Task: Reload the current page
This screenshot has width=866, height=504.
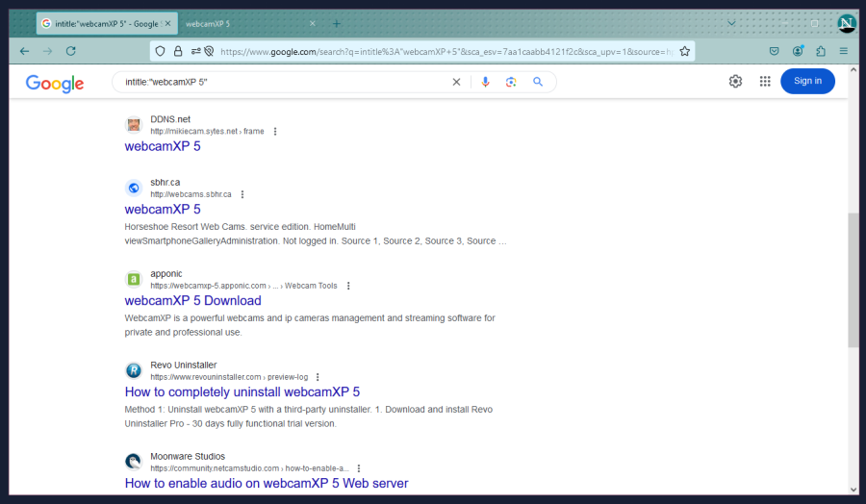Action: pyautogui.click(x=71, y=52)
